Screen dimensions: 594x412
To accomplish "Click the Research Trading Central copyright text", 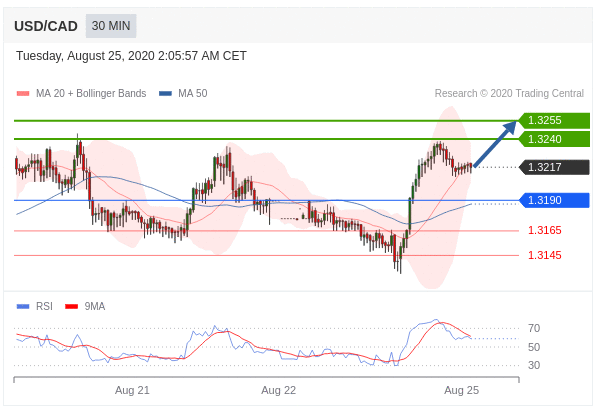I will click(509, 94).
